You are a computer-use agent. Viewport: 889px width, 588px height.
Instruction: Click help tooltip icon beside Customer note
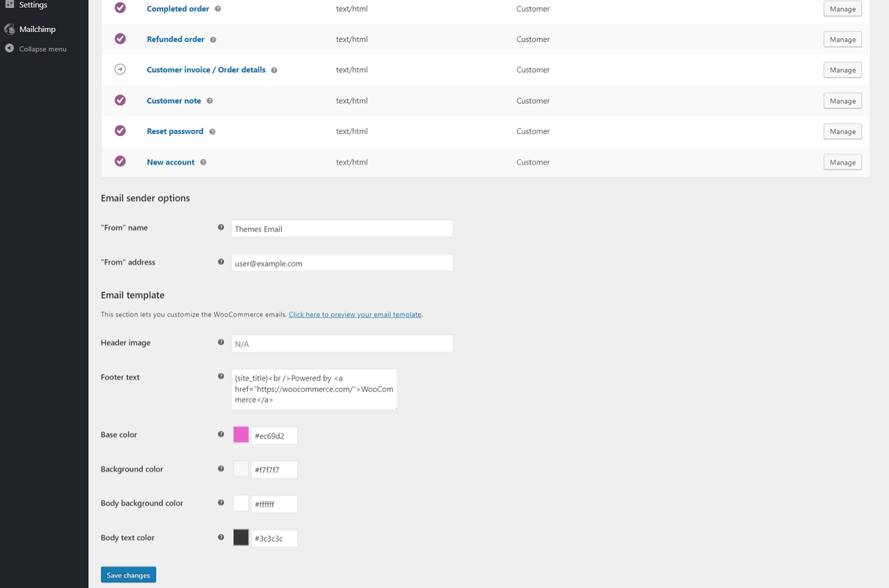click(x=209, y=100)
